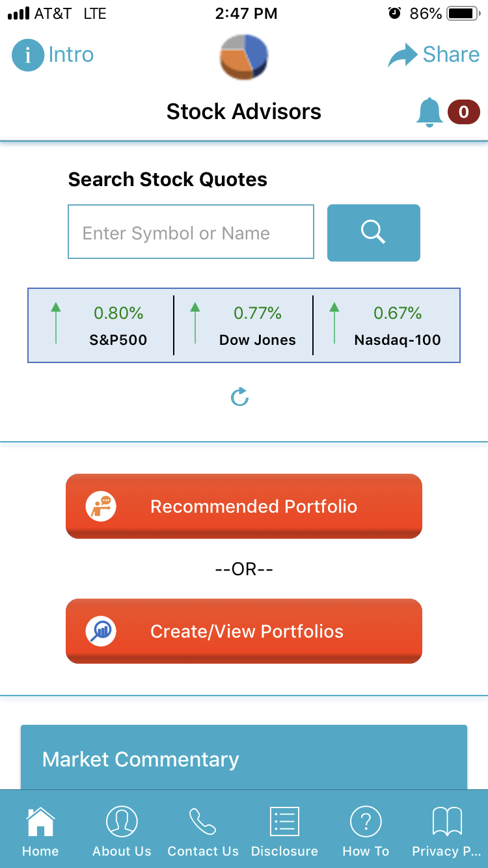Viewport: 488px width, 868px height.
Task: Tap the Recommended Portfolio advisor icon
Action: point(101,506)
